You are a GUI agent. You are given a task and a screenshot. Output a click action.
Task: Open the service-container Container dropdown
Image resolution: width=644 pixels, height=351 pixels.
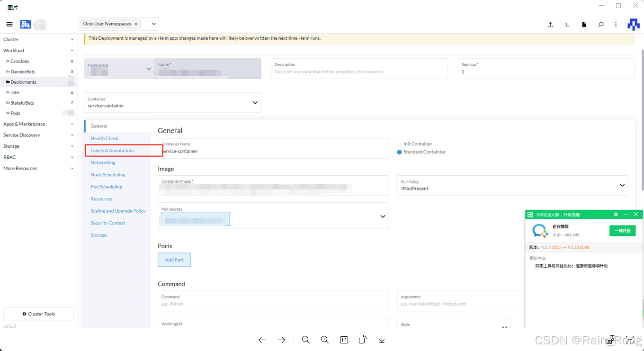[255, 102]
